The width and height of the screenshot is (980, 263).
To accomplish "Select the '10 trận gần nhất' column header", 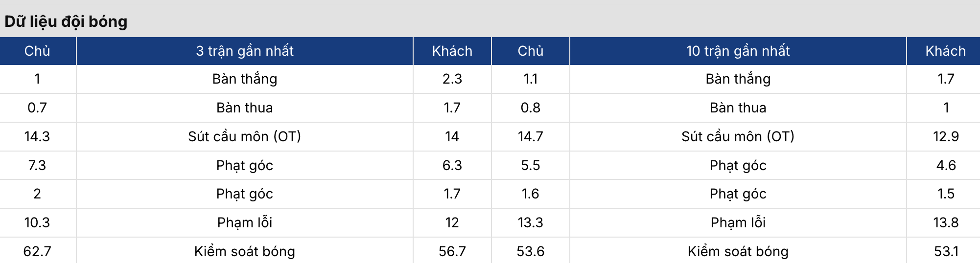I will pos(738,51).
